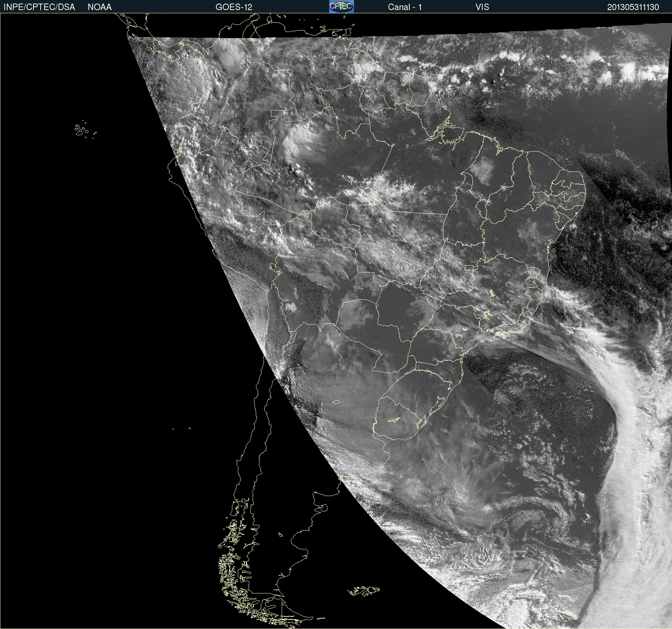Click the CPTEC logo in the header
This screenshot has width=672, height=629.
coord(341,6)
